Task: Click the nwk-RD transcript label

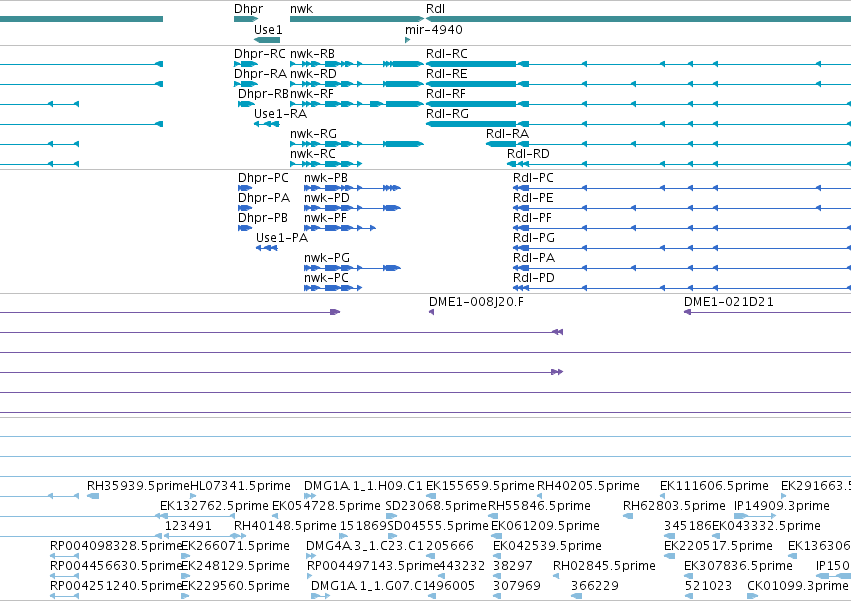Action: coord(313,74)
